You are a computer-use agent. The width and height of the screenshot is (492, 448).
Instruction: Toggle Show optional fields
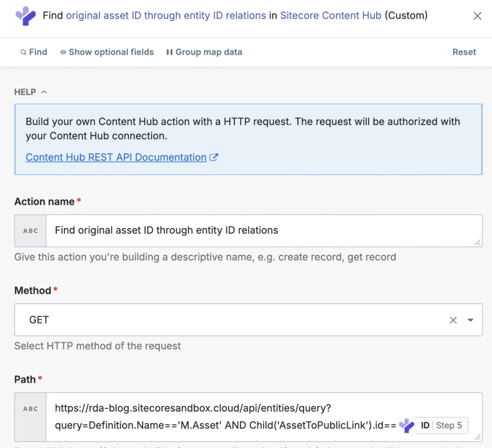pos(107,52)
